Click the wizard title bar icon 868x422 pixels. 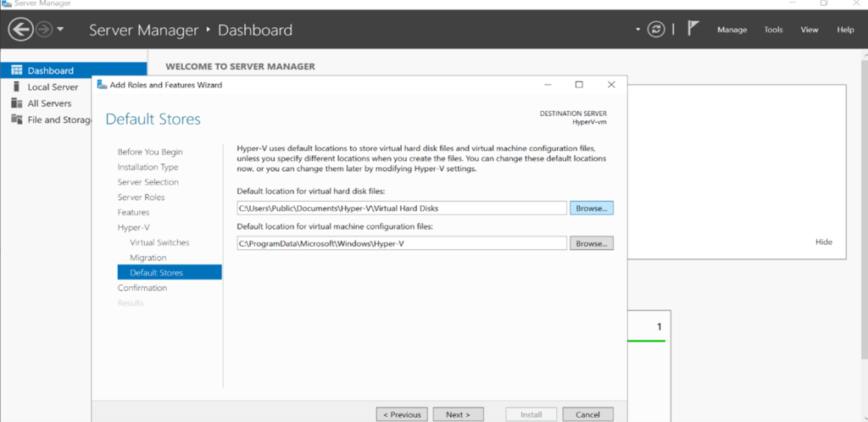pyautogui.click(x=102, y=85)
